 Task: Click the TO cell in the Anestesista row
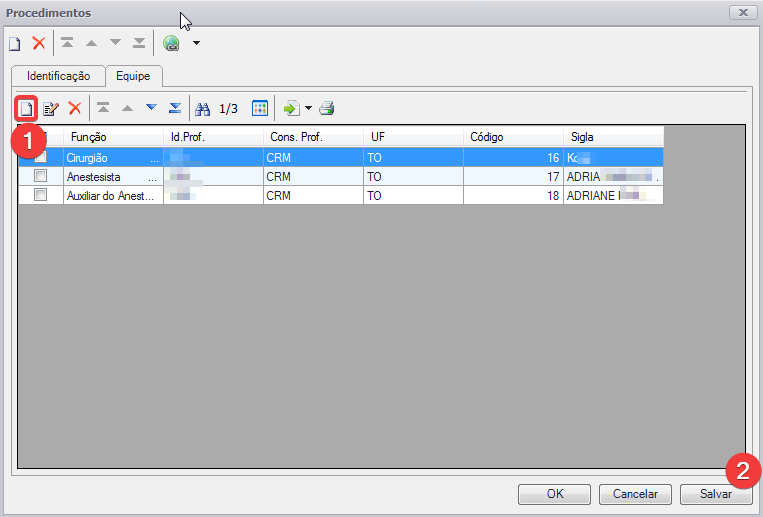(x=414, y=177)
